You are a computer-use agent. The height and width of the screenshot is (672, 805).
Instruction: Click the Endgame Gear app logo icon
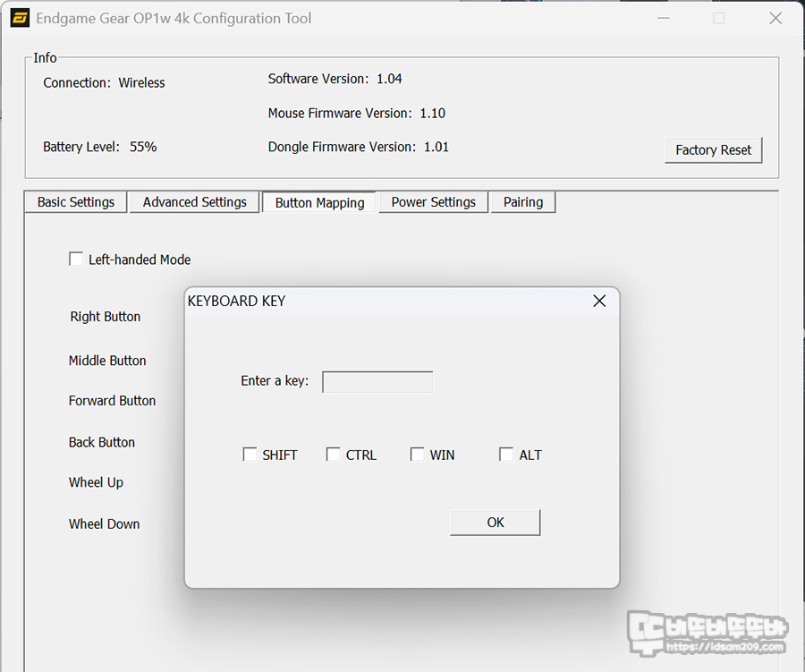20,19
